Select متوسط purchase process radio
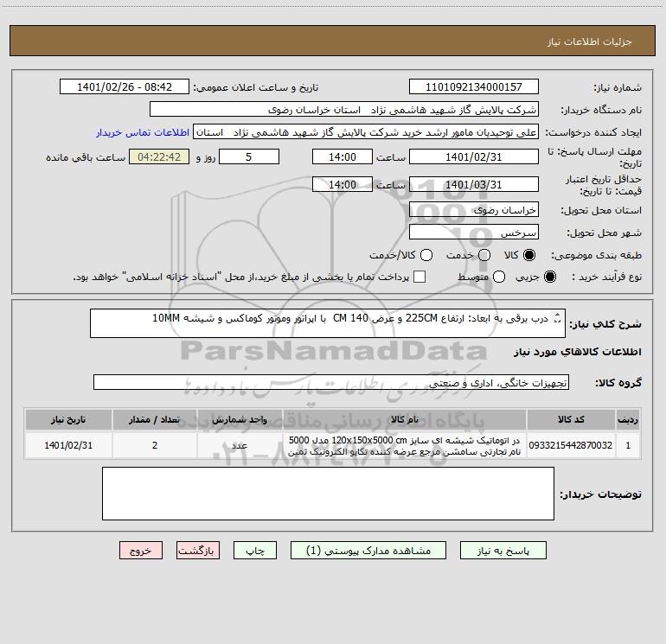Viewport: 666px width, 644px height. pos(496,277)
